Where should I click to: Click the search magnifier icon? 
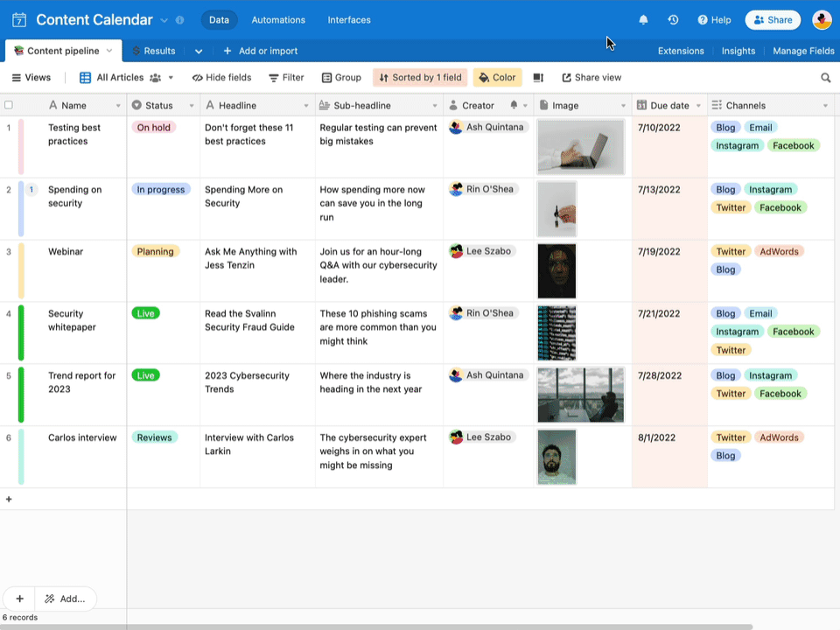[x=825, y=78]
